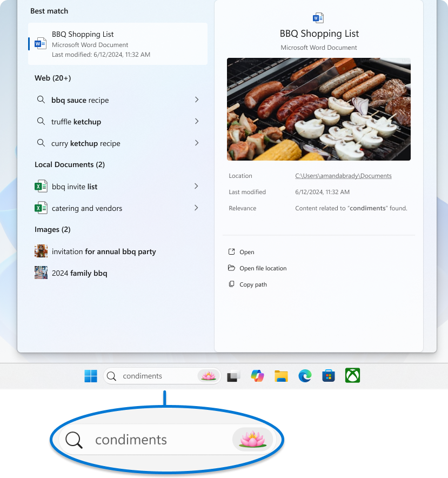This screenshot has width=448, height=478.
Task: Click the Windows Start button
Action: [x=90, y=375]
